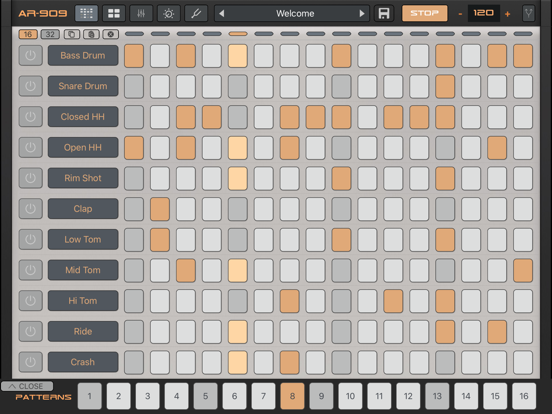Go to next preset arrow
Screen dimensions: 552x414
click(362, 14)
